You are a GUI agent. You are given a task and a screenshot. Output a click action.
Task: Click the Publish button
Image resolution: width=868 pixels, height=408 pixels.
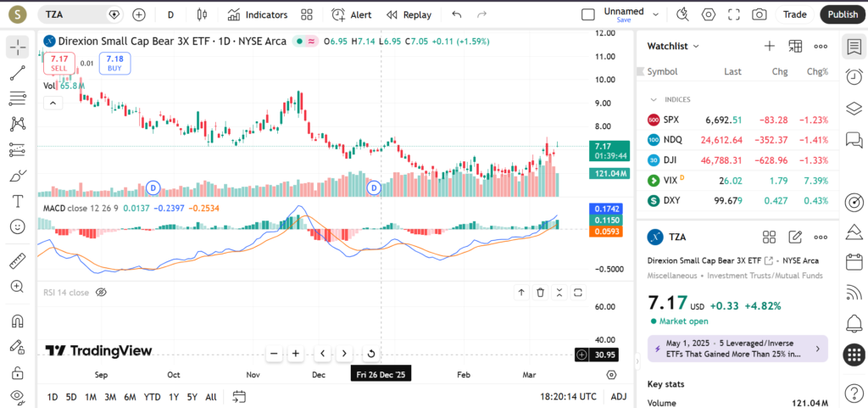coord(842,14)
